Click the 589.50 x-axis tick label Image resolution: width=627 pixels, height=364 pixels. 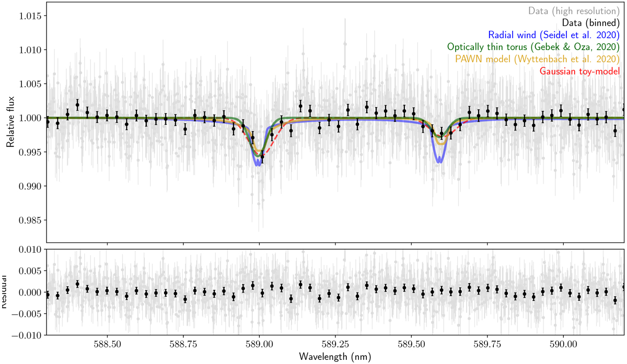click(412, 345)
